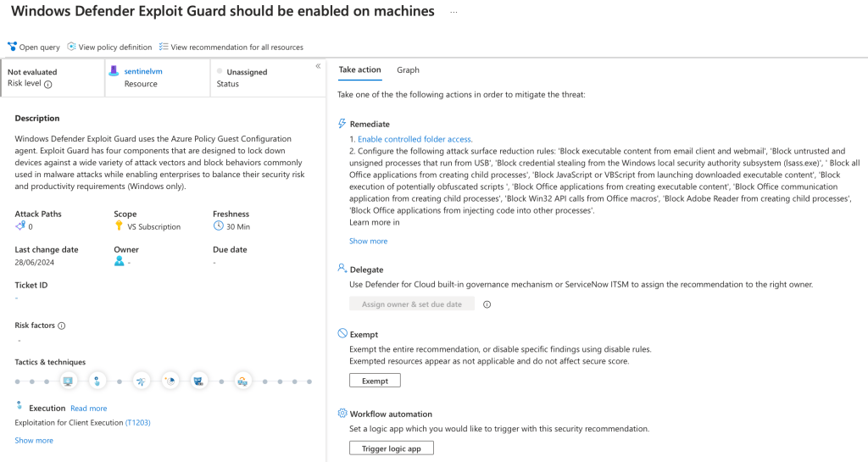Expand Show more under Tactics & techniques
The width and height of the screenshot is (868, 462).
(x=34, y=440)
